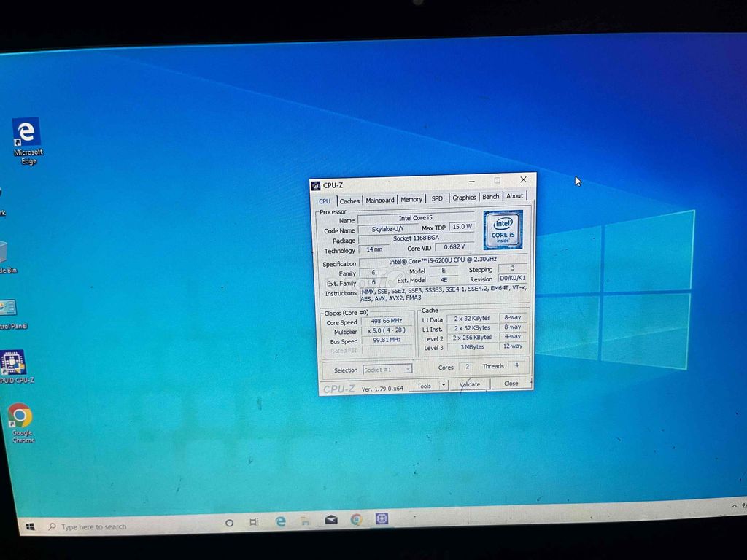Open Chrome from the taskbar
This screenshot has width=747, height=560.
click(356, 519)
